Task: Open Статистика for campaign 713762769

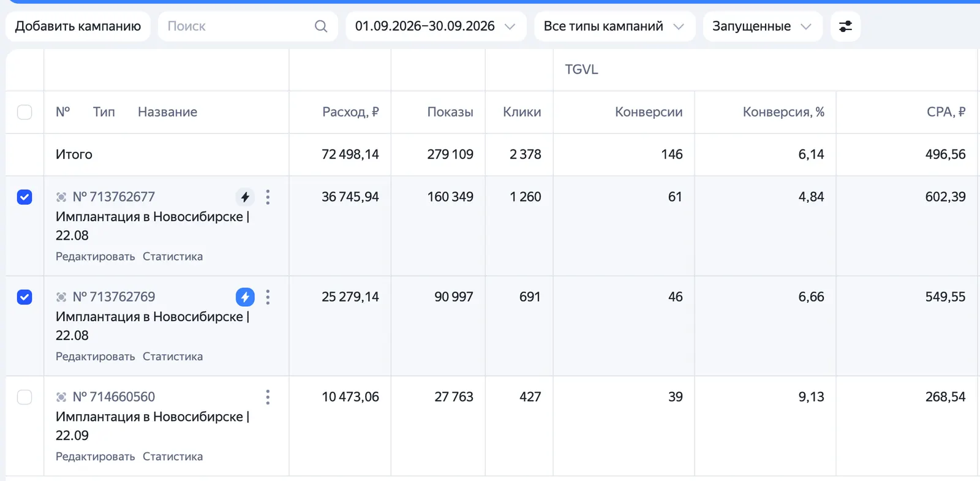Action: 173,357
